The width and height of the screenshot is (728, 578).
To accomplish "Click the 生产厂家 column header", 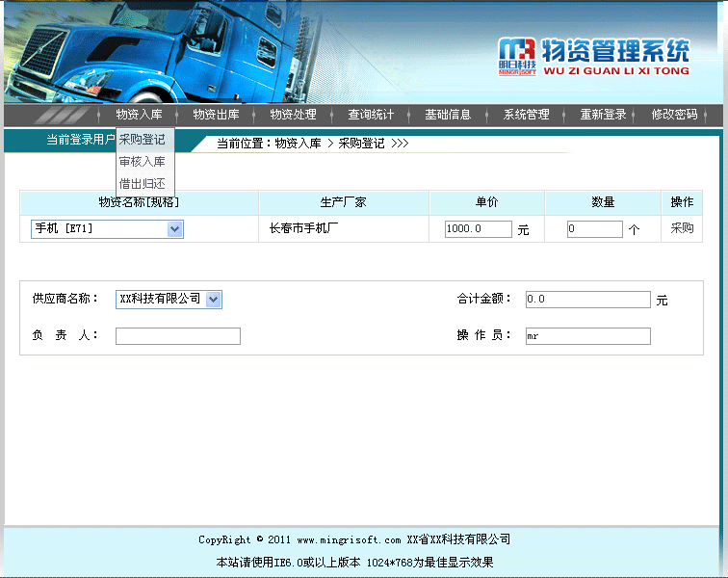I will coord(343,202).
